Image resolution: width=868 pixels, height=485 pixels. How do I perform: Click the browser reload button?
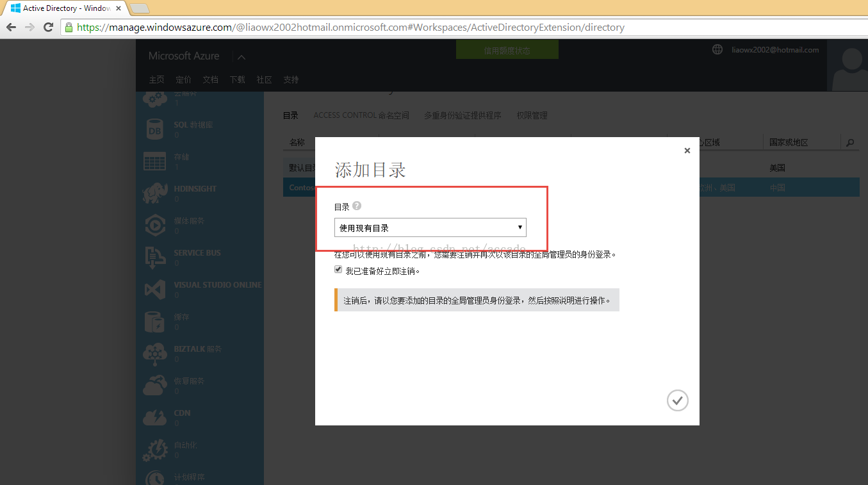[x=48, y=28]
